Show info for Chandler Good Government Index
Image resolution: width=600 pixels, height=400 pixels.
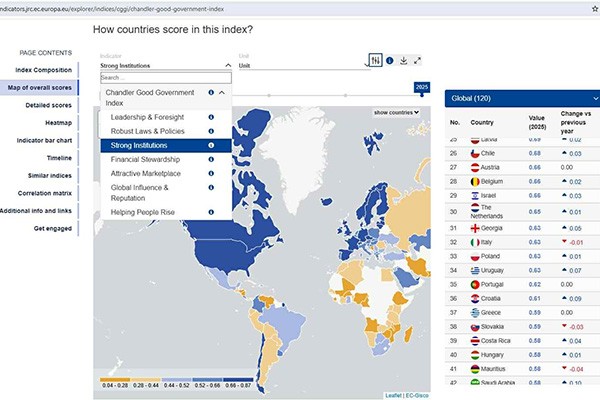[211, 92]
